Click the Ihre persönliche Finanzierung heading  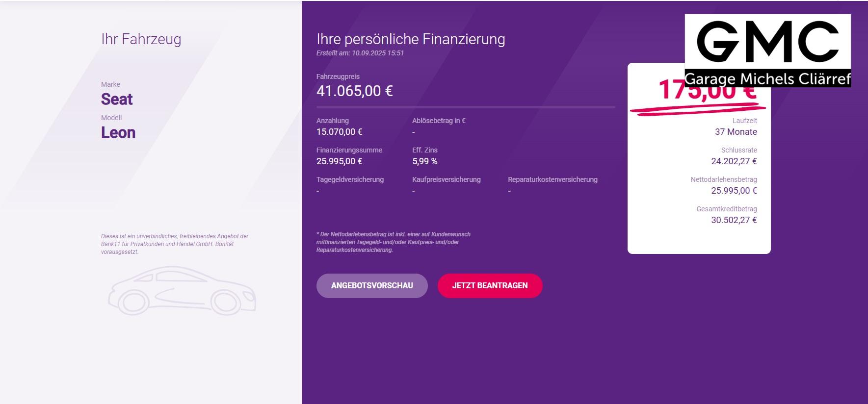click(411, 39)
